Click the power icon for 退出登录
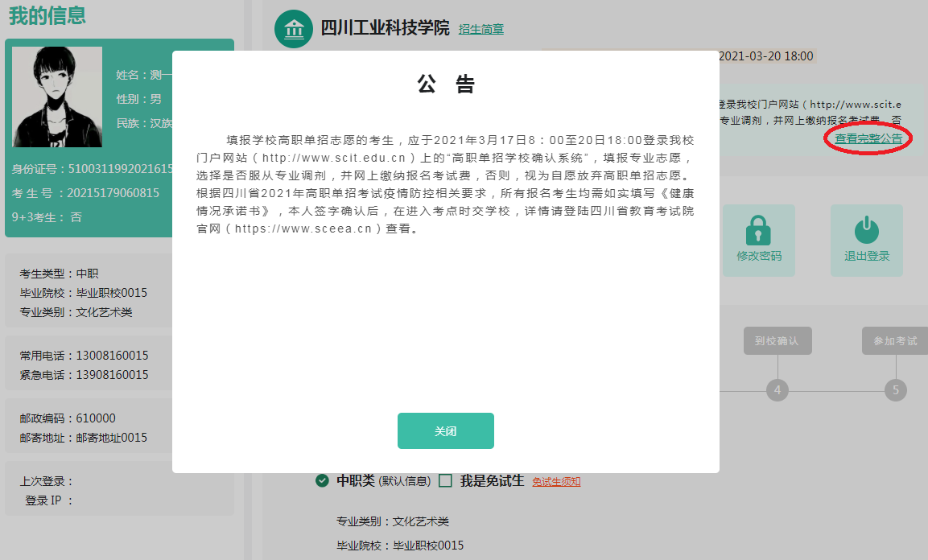Image resolution: width=928 pixels, height=560 pixels. (x=866, y=230)
